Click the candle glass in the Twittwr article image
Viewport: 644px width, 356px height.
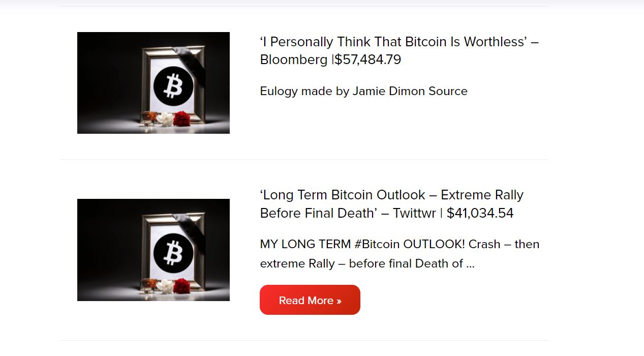tap(148, 285)
